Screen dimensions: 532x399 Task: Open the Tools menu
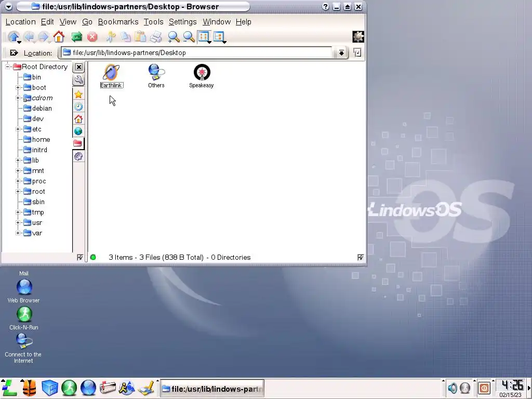153,22
